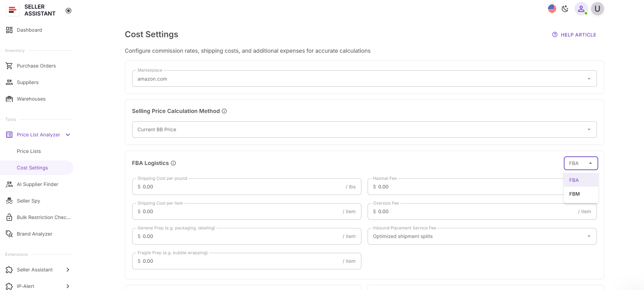Click the SELLER ASSISTANT brand name

click(x=40, y=10)
